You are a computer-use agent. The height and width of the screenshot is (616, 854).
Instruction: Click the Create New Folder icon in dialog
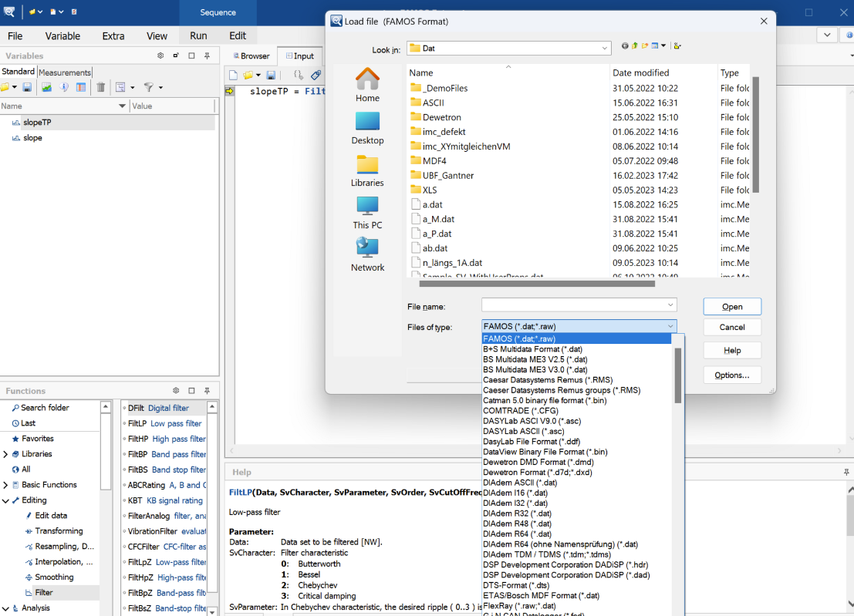point(645,46)
